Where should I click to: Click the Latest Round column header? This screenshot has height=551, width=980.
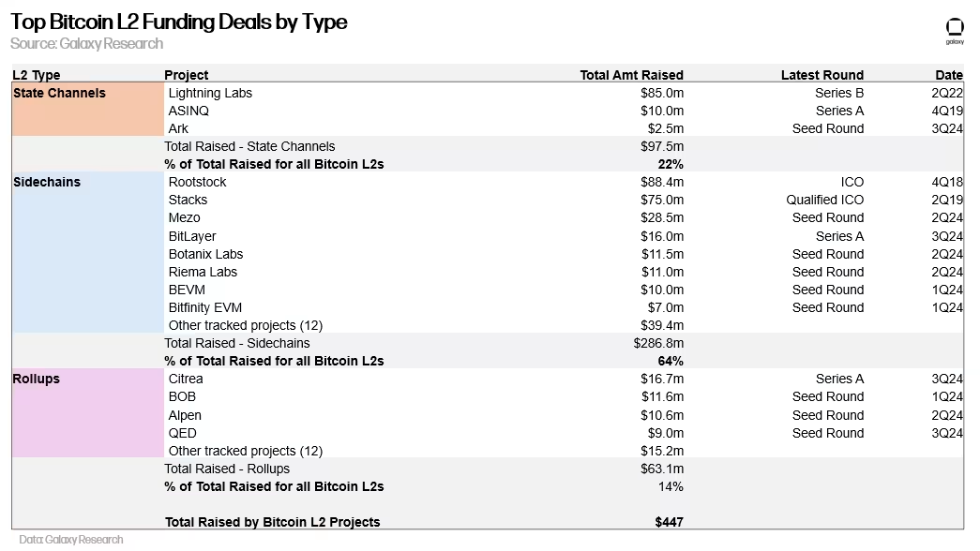pos(822,75)
